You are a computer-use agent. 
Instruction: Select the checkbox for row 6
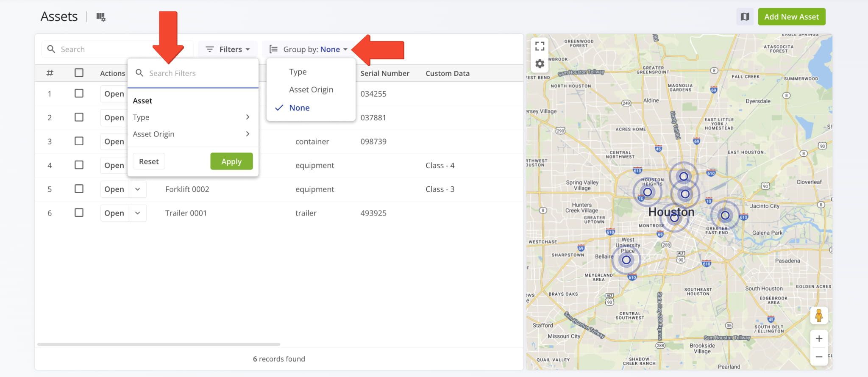[x=79, y=213]
